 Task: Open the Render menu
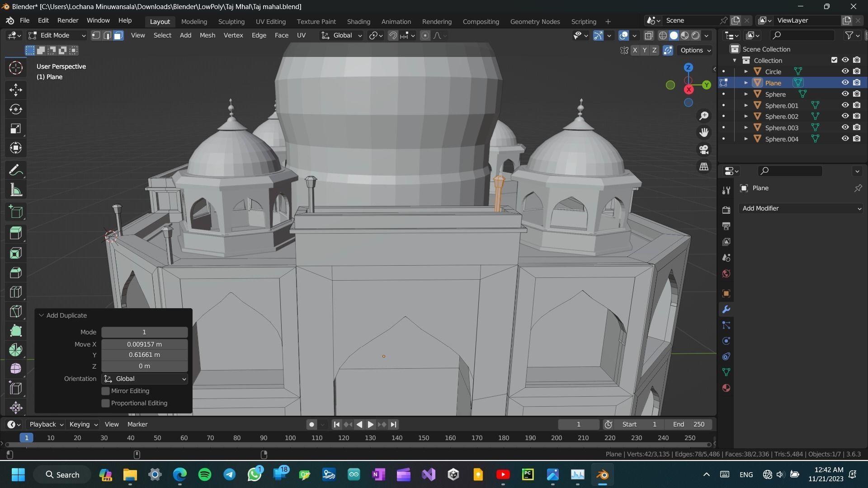(68, 21)
